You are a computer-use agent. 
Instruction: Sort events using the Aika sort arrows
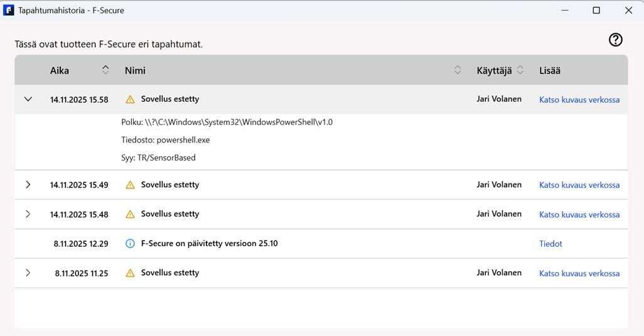point(105,70)
